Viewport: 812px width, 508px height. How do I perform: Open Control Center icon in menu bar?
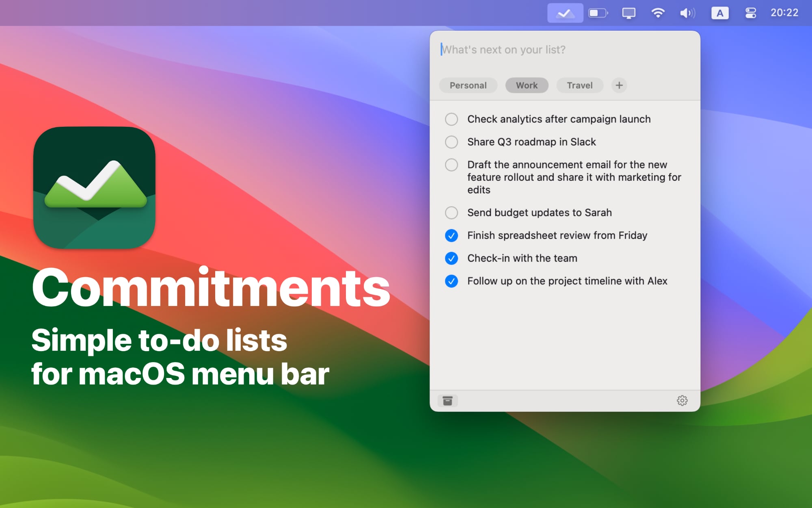click(x=750, y=13)
